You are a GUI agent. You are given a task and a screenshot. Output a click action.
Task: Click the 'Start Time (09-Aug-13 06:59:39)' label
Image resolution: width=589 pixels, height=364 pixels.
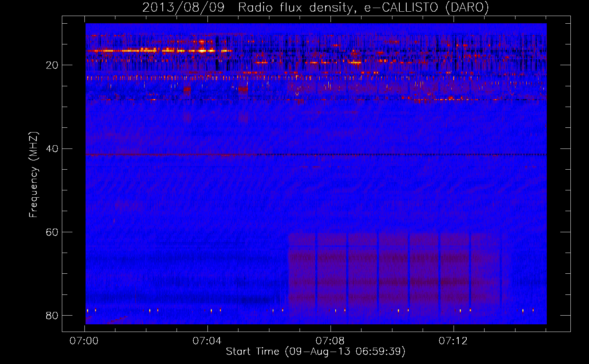point(316,352)
